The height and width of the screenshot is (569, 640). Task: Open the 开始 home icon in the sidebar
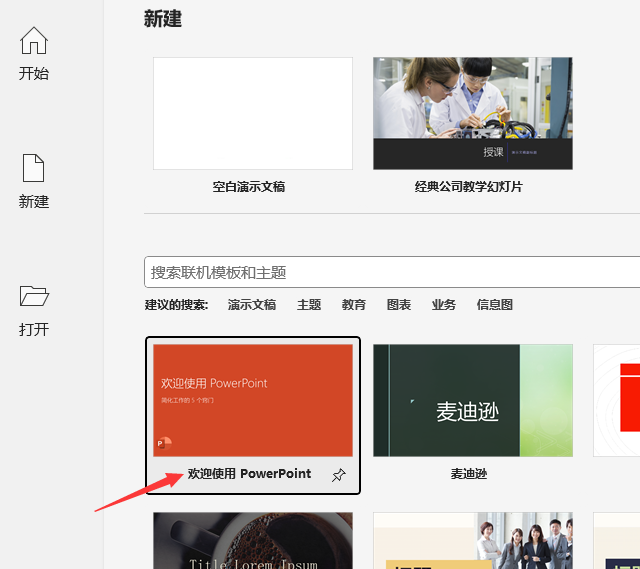pos(34,40)
